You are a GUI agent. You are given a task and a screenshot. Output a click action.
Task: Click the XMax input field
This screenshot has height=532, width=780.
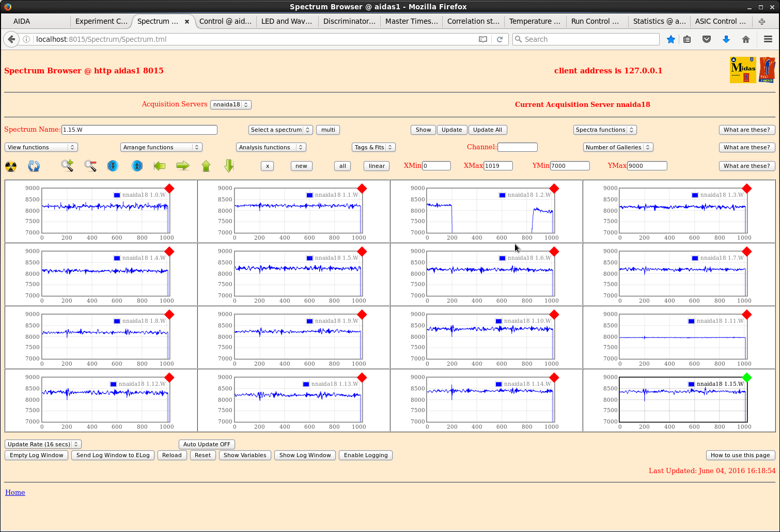[x=498, y=166]
